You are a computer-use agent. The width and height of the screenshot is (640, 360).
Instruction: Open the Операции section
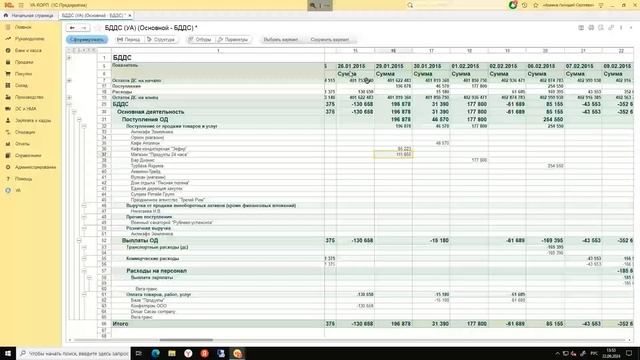(25, 132)
